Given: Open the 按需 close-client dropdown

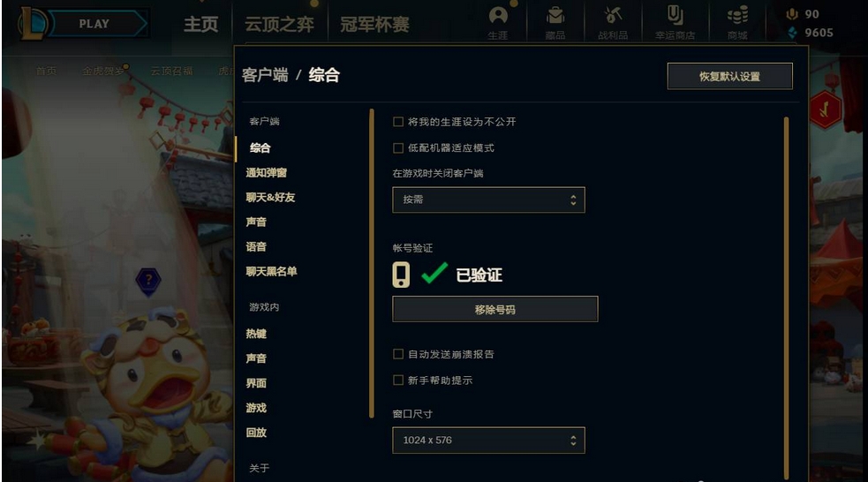Looking at the screenshot, I should coord(488,200).
